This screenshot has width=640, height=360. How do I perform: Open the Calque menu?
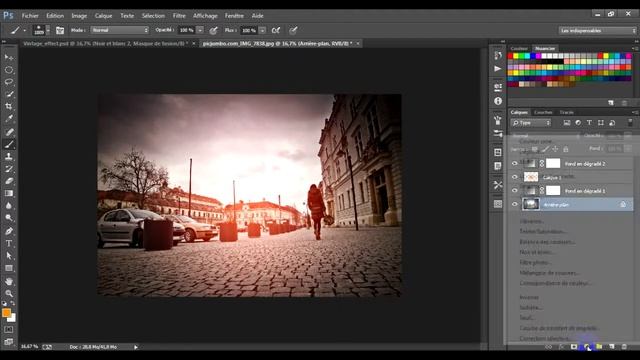103,16
